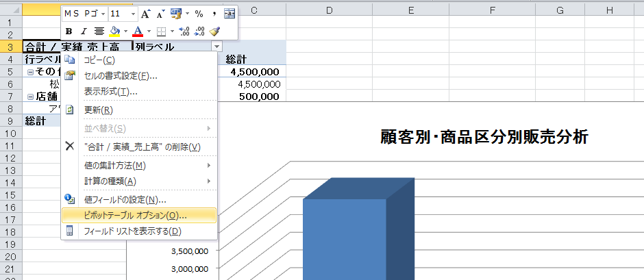Select column header F
The image size is (644, 280).
coord(493,11)
